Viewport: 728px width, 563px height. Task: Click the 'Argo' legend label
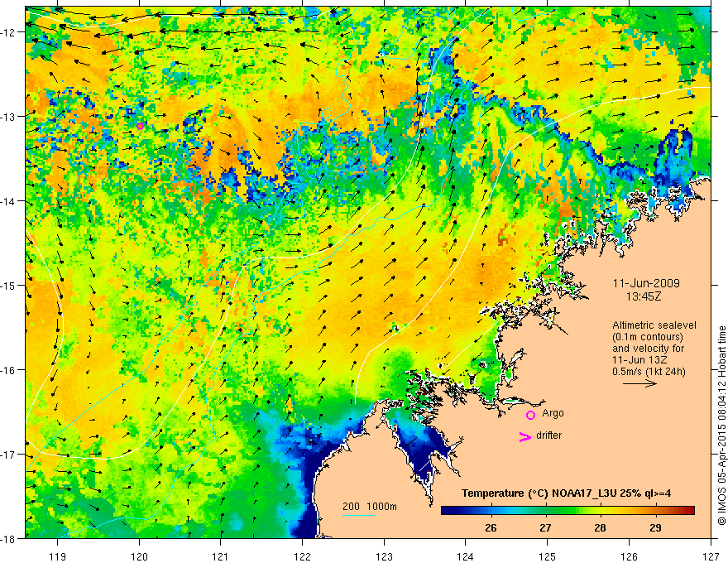click(x=553, y=413)
